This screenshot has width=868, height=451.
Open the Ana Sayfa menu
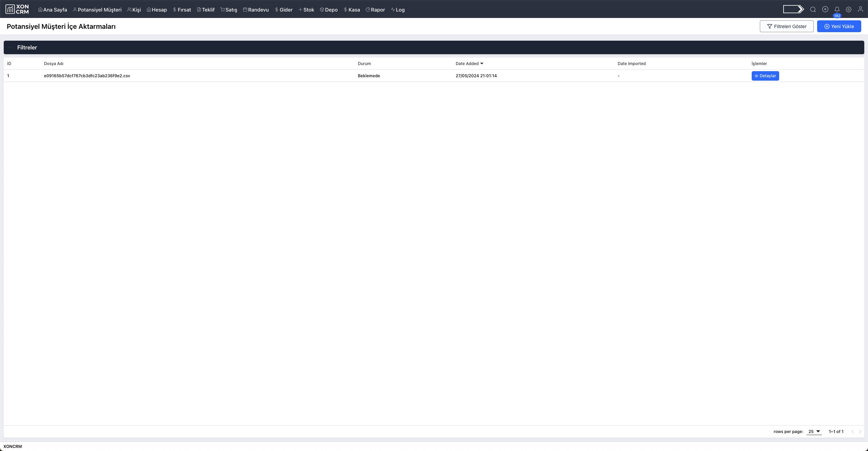(x=53, y=10)
